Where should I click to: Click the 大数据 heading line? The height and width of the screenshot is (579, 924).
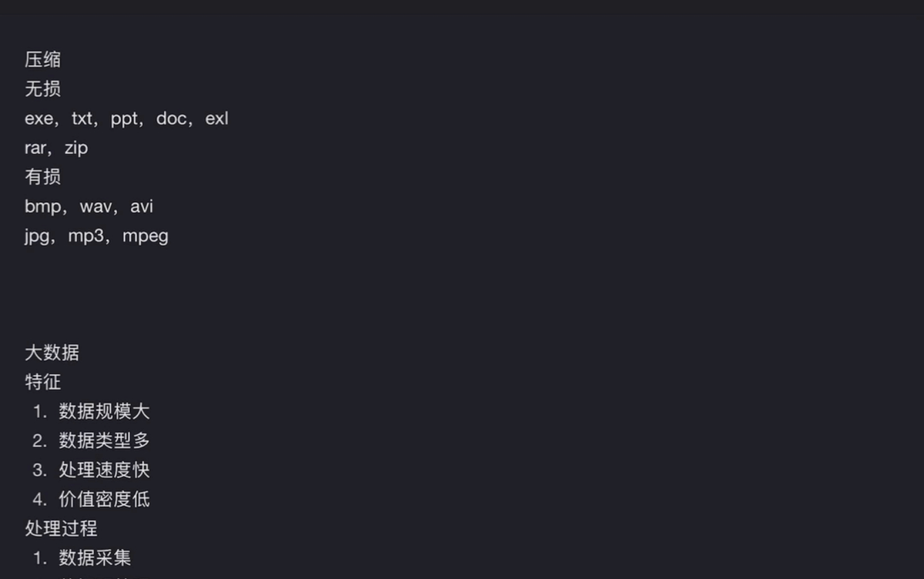[x=52, y=353]
